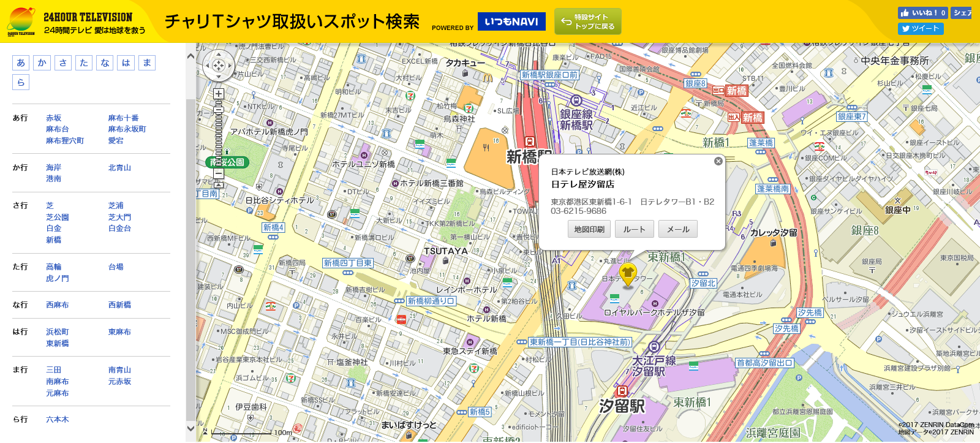Pan the map upward with the up arrow
Screen dimensions: 980x443
[219, 56]
